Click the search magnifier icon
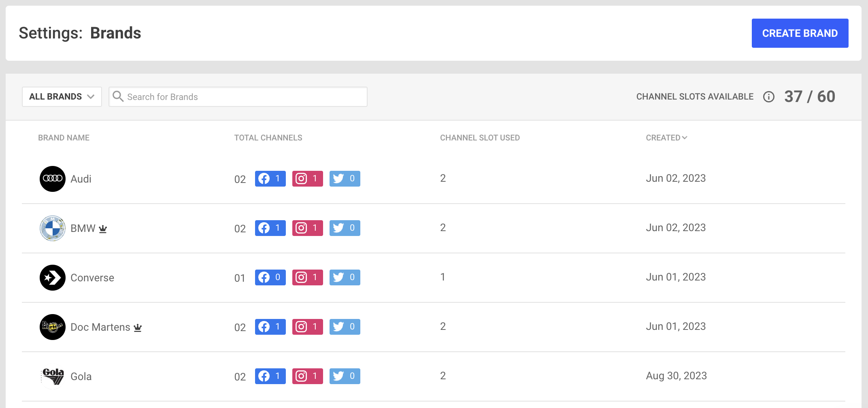 click(118, 96)
